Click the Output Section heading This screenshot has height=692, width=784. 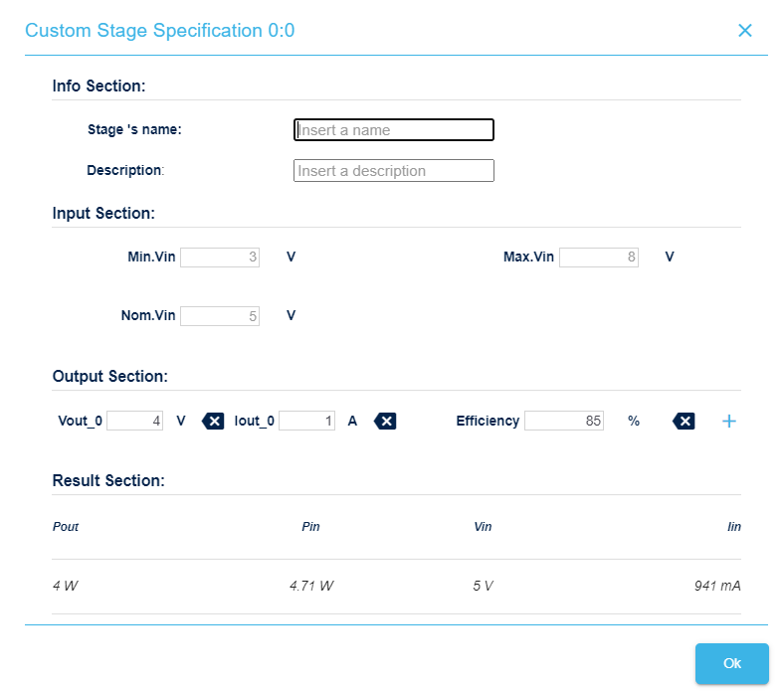point(110,376)
